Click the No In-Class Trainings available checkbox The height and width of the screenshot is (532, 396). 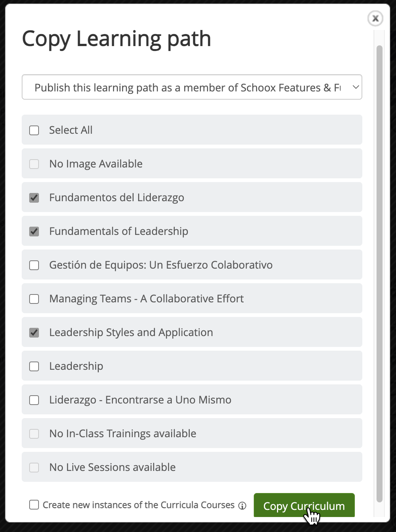[34, 433]
